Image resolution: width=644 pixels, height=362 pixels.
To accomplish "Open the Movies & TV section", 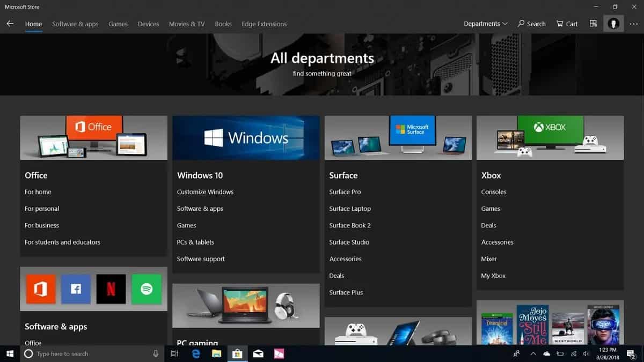I will [186, 24].
